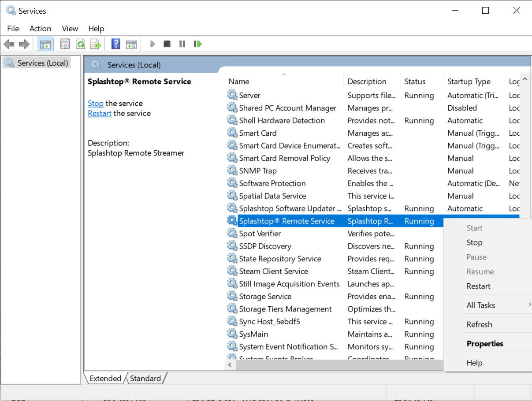Stop the service with the black square icon
Image resolution: width=532 pixels, height=401 pixels.
[167, 44]
